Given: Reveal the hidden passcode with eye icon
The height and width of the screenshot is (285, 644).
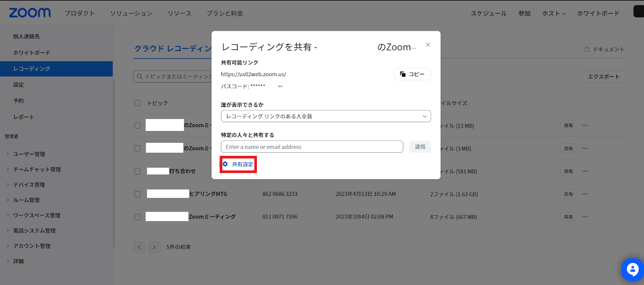Looking at the screenshot, I should [280, 86].
